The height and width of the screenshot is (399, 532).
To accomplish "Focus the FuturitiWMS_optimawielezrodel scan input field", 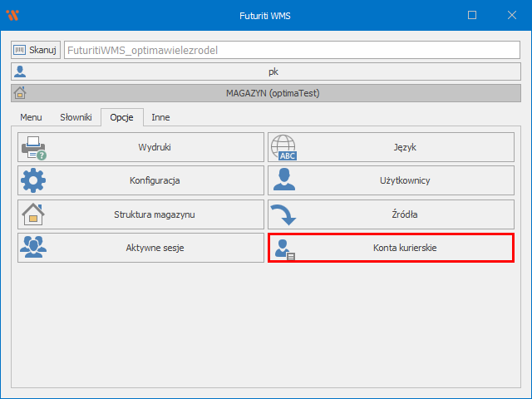I will [x=291, y=50].
